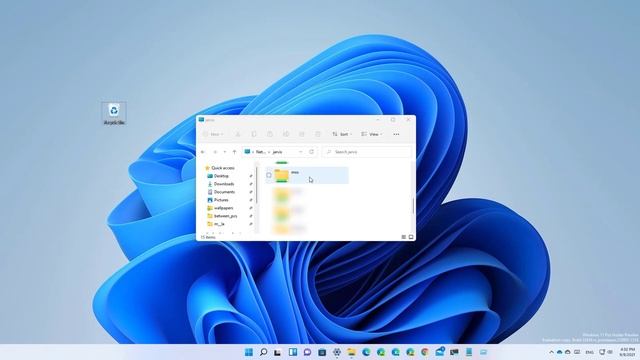Switch to large thumbnails view in status bar
The height and width of the screenshot is (360, 640).
coord(411,237)
